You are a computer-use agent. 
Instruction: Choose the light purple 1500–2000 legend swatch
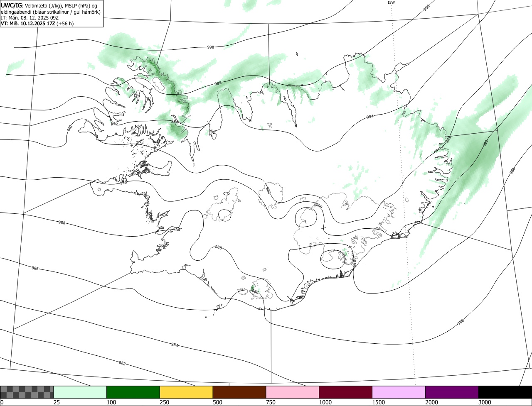[x=399, y=392]
